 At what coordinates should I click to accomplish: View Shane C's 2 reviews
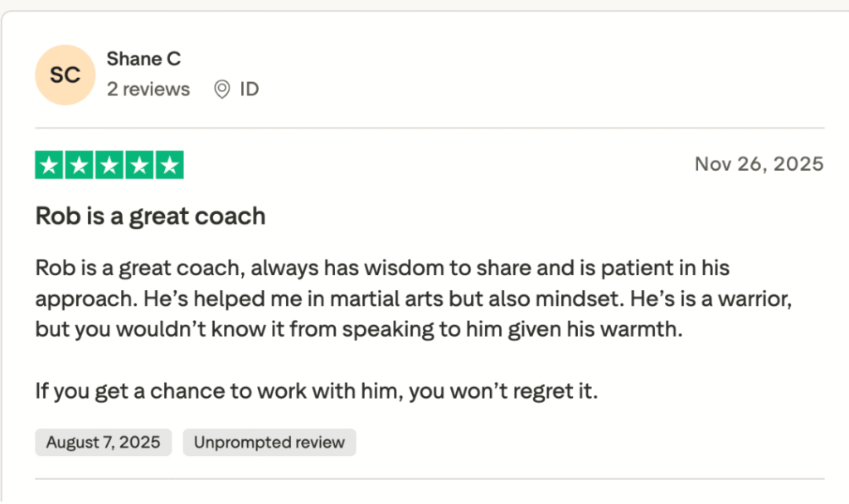148,90
